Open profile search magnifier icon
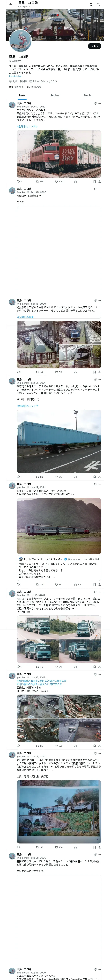The image size is (110, 980). (98, 5)
